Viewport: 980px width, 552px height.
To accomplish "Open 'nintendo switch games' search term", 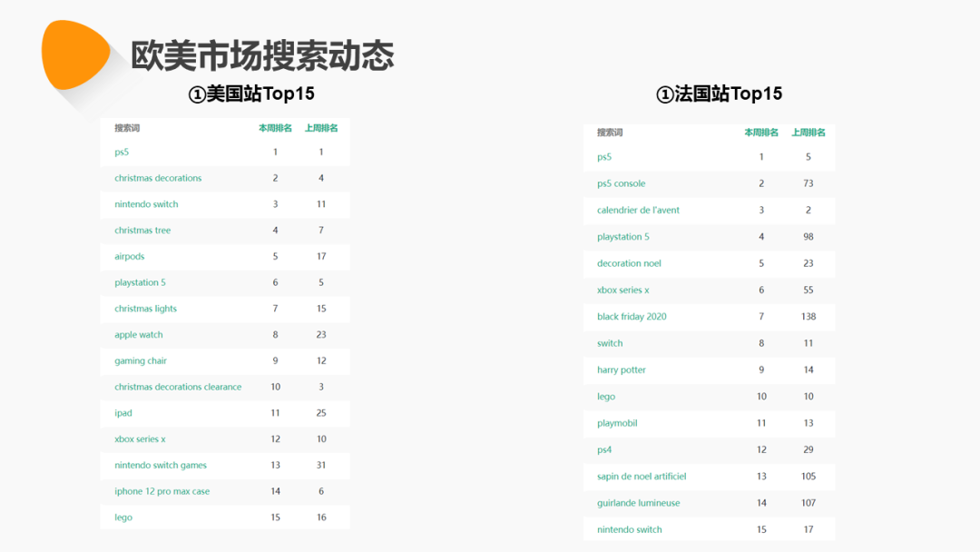I will pyautogui.click(x=161, y=465).
